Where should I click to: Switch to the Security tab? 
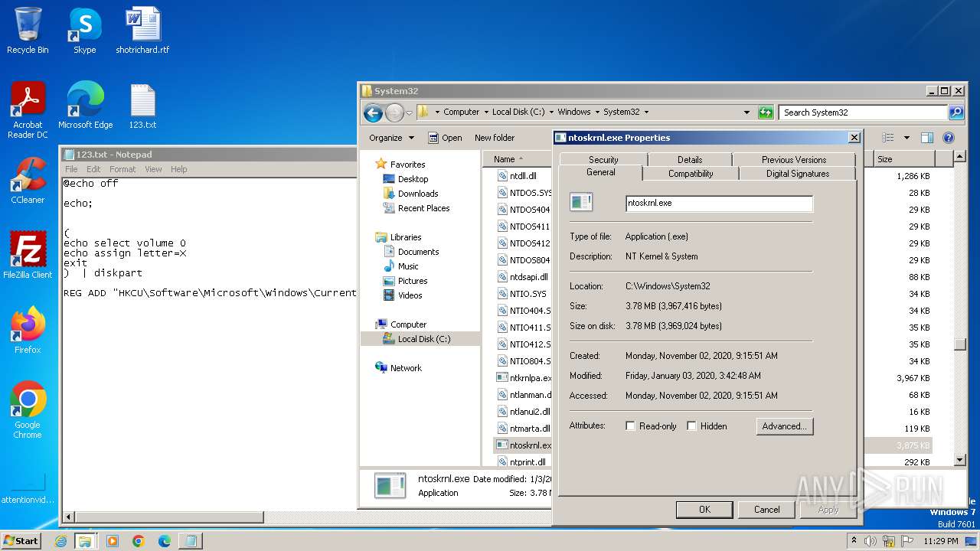pyautogui.click(x=603, y=159)
